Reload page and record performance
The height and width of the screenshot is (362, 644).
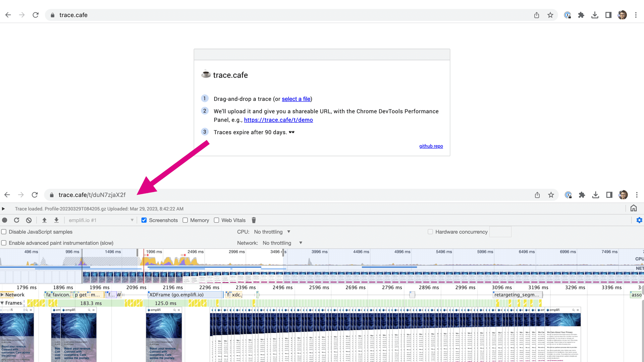[x=17, y=220]
